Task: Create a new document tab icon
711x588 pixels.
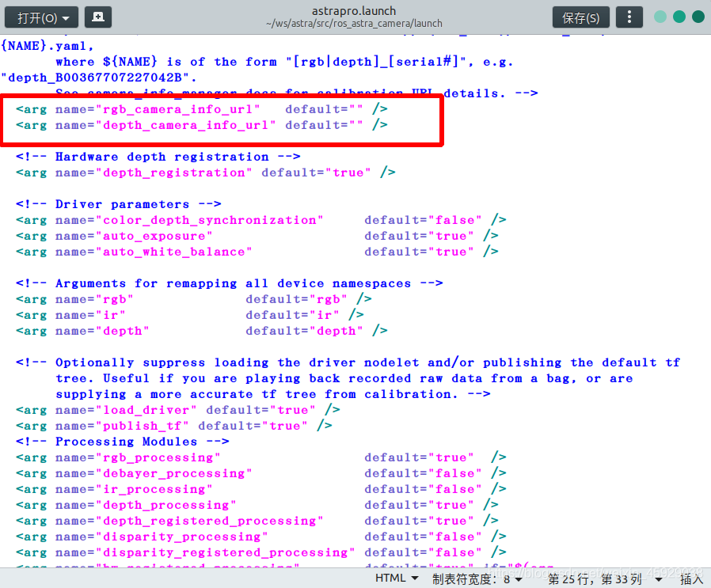Action: (98, 17)
